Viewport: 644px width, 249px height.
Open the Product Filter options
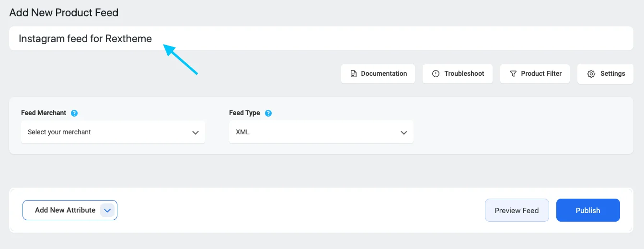[535, 74]
